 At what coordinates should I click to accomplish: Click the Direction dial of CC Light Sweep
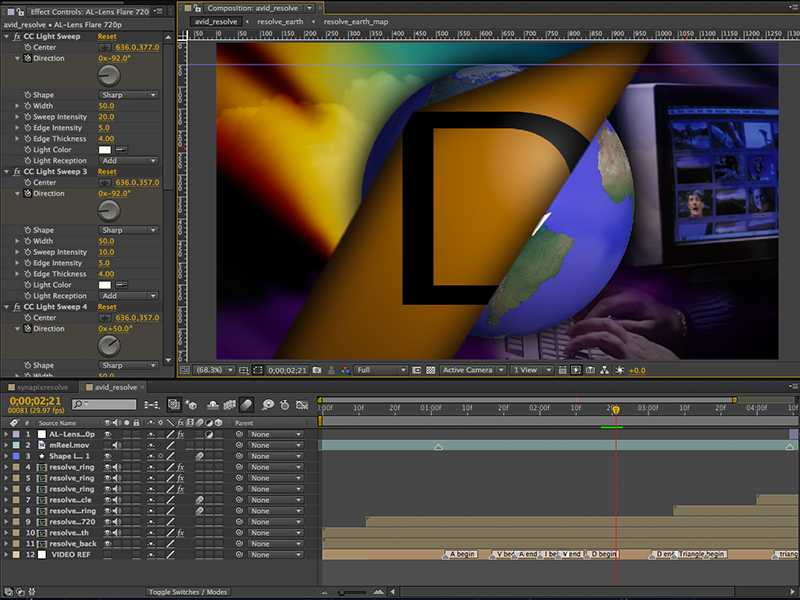coord(109,76)
